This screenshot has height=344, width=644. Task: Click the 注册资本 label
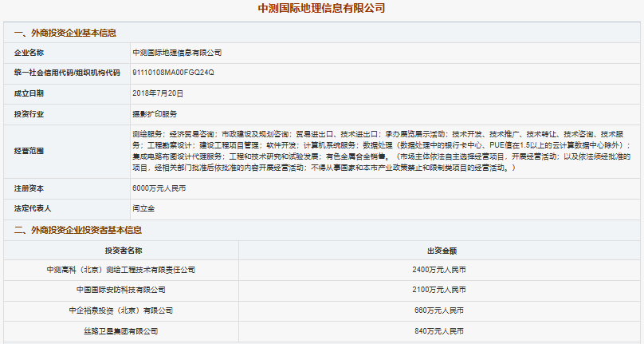[x=29, y=188]
